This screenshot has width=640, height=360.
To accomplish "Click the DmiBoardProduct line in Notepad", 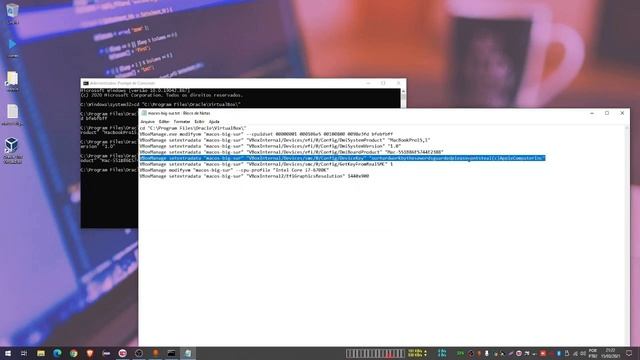I will tap(291, 152).
